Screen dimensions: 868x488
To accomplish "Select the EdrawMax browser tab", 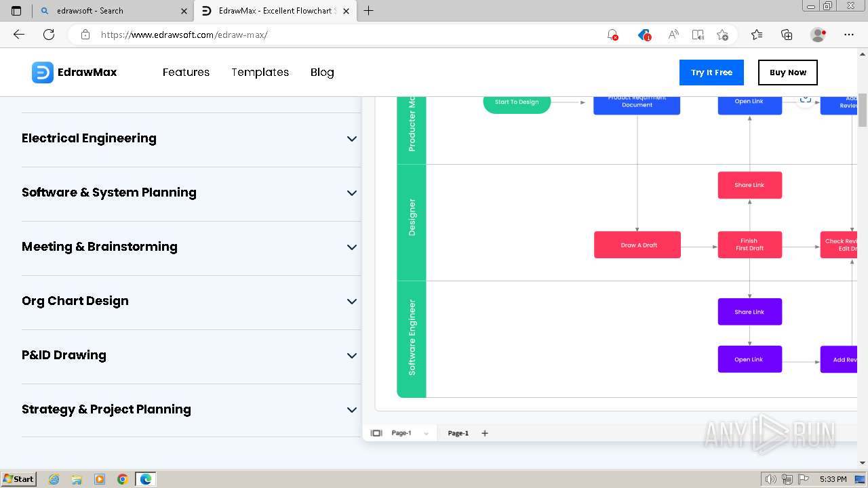I will coord(275,11).
